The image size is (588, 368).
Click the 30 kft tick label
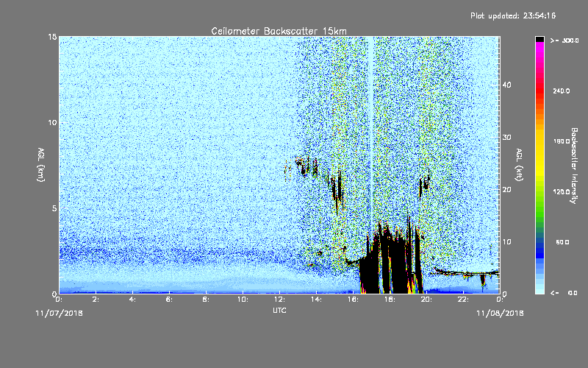click(506, 138)
